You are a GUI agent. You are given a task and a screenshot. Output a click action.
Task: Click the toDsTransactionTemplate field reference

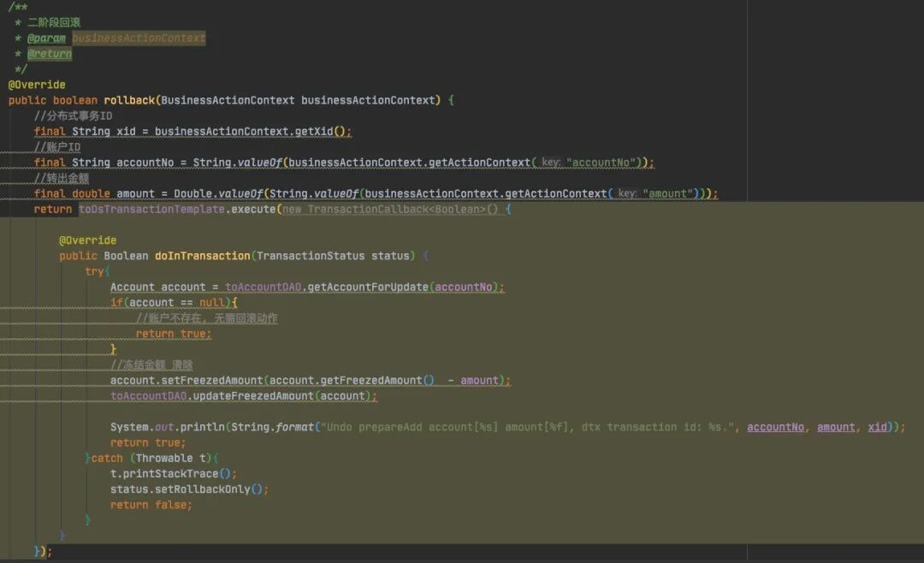pyautogui.click(x=152, y=209)
